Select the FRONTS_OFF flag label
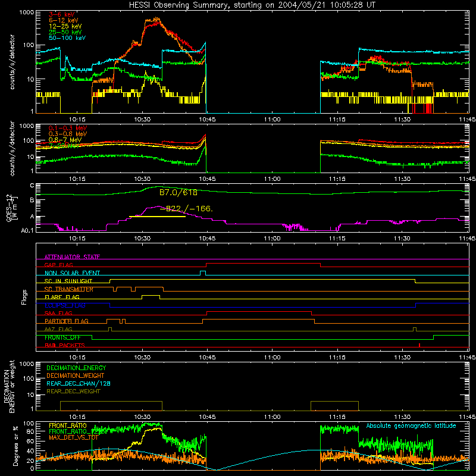This screenshot has height=476, width=476. 62,337
